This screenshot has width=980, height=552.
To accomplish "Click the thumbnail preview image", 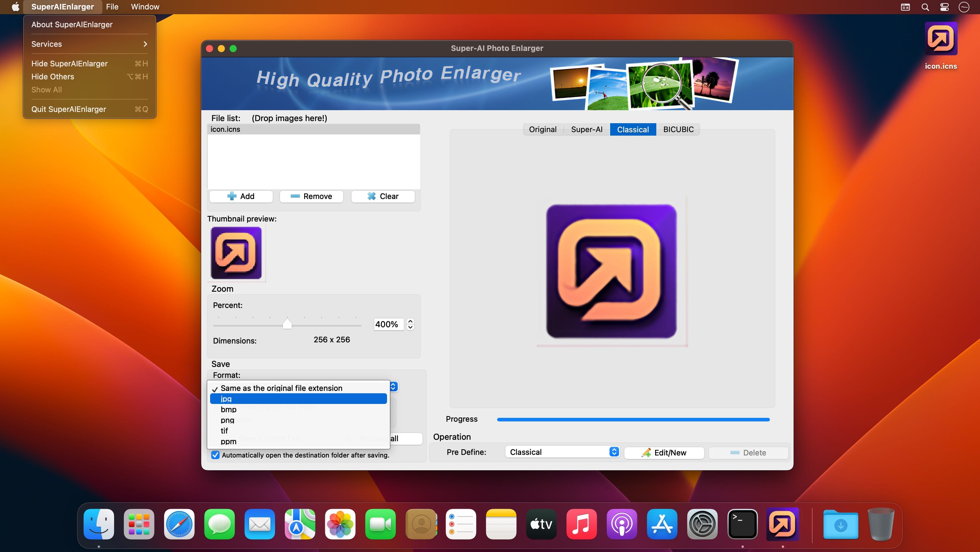I will coord(236,253).
